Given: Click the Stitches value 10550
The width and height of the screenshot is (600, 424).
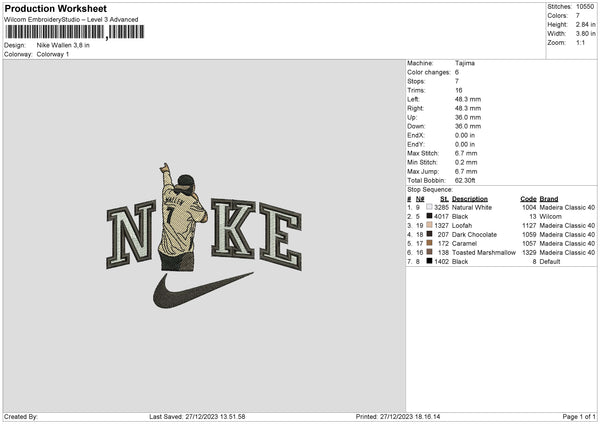Looking at the screenshot, I should pyautogui.click(x=585, y=7).
